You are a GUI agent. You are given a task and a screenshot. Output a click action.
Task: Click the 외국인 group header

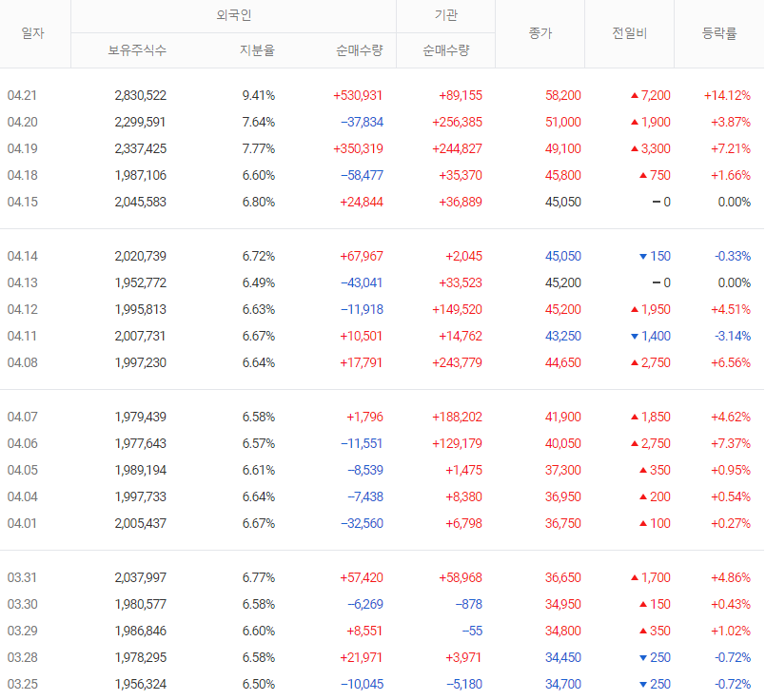[x=233, y=15]
